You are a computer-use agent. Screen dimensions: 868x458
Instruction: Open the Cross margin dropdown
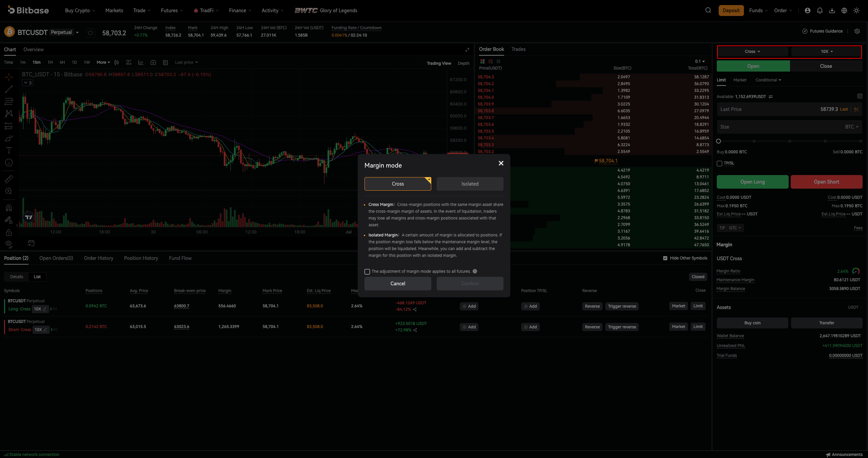pos(752,52)
